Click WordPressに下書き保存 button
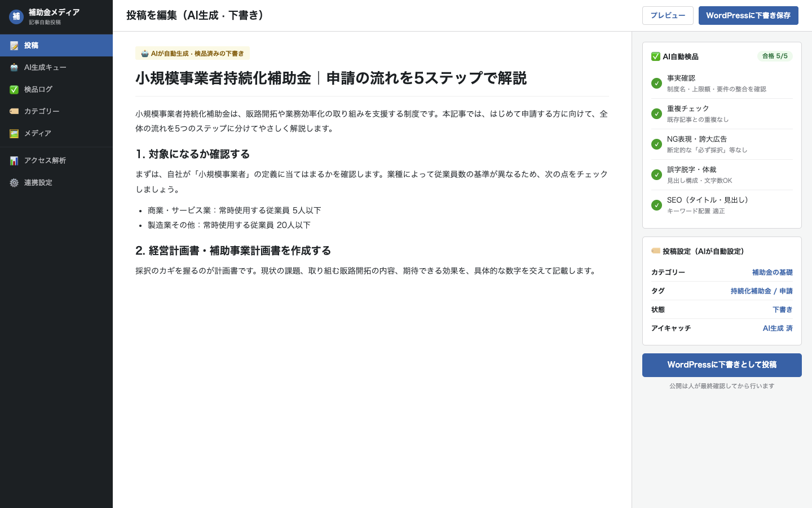This screenshot has height=508, width=812. coord(748,16)
